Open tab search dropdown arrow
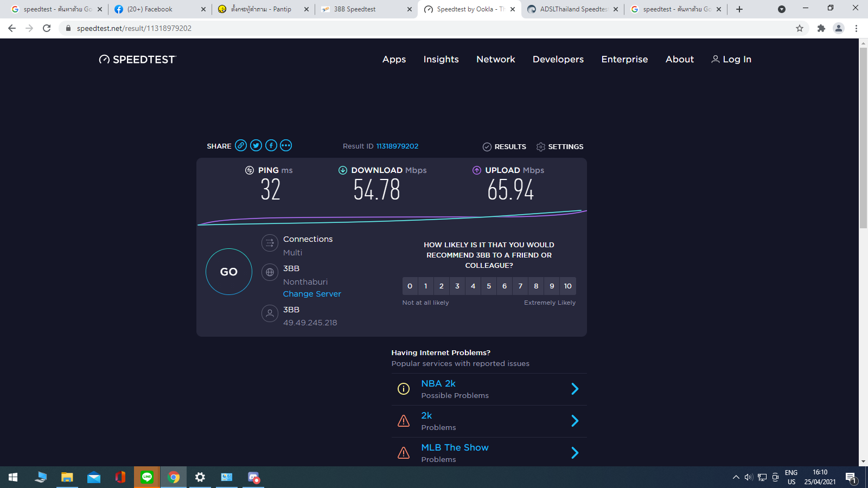 (x=782, y=9)
